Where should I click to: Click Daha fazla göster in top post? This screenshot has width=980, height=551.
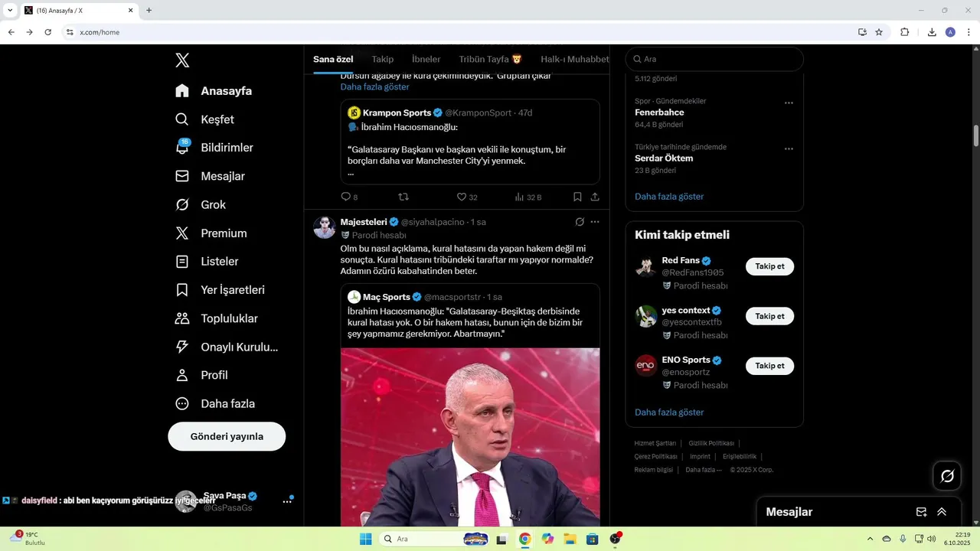[375, 87]
